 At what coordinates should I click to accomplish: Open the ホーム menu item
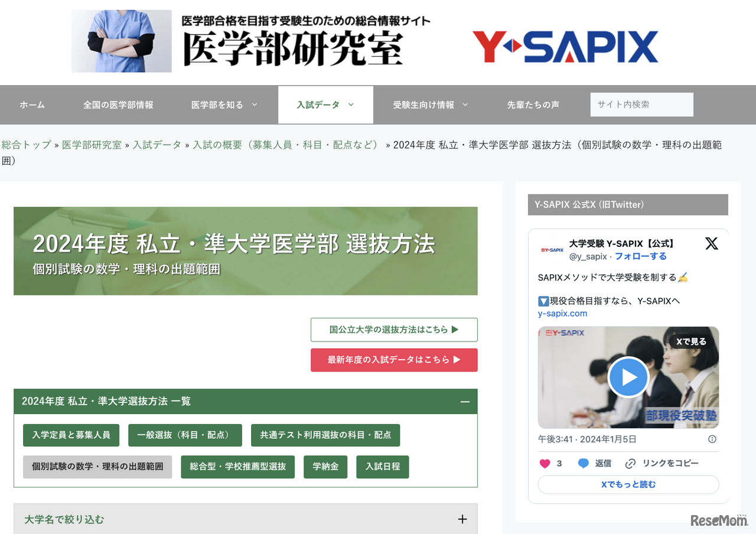click(x=32, y=105)
